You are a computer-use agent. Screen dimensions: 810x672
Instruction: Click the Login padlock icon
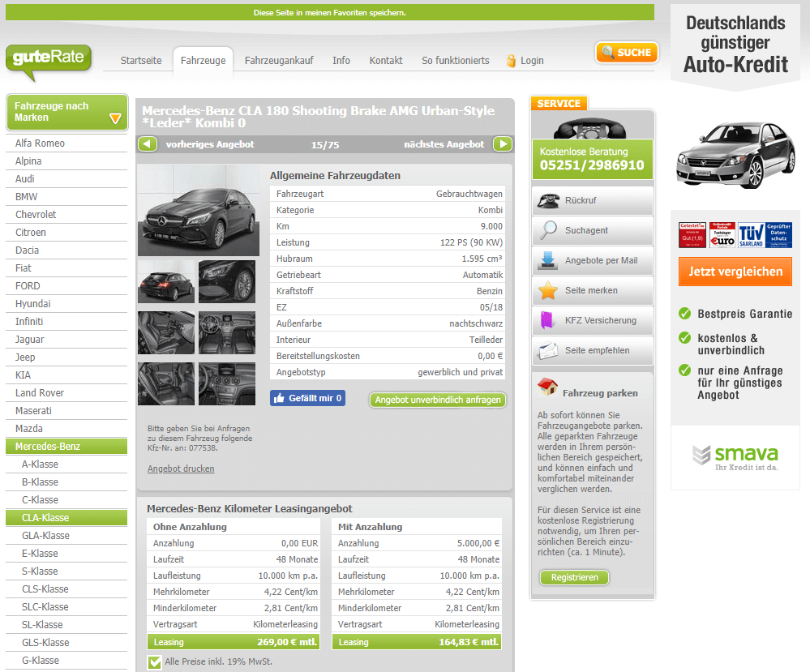[511, 61]
